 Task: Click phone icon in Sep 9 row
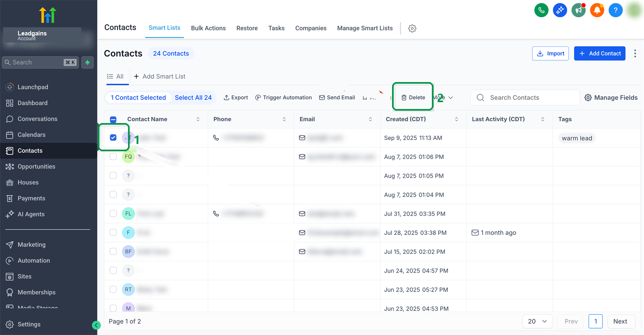pyautogui.click(x=216, y=138)
